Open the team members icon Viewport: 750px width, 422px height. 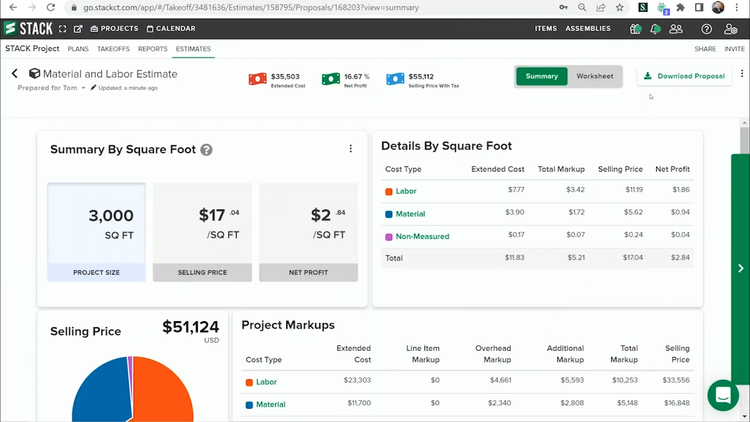pyautogui.click(x=676, y=29)
